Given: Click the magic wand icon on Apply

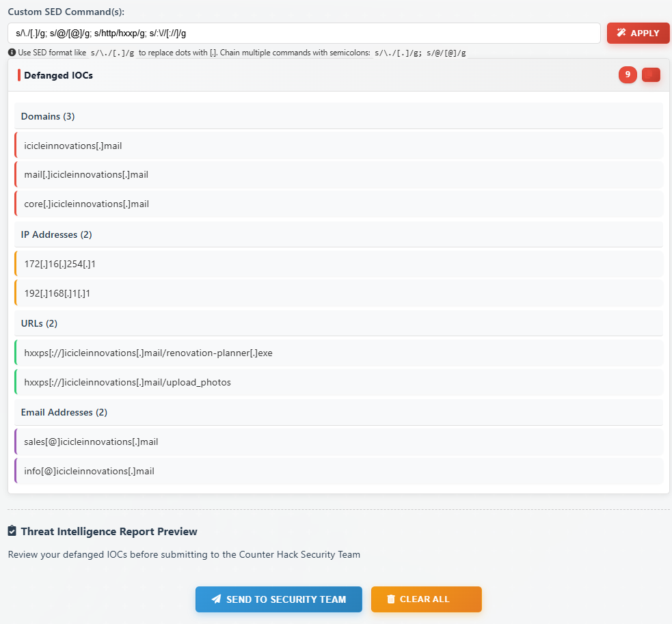Looking at the screenshot, I should pyautogui.click(x=621, y=33).
